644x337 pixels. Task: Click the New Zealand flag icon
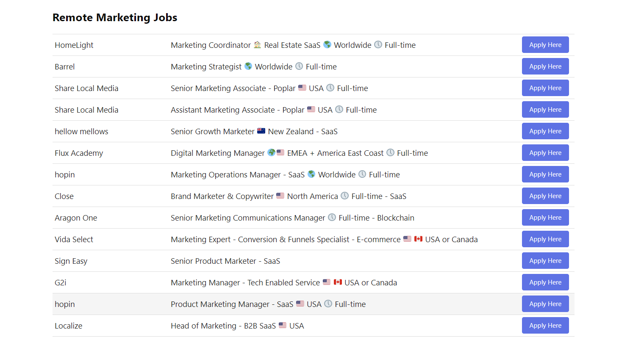click(261, 131)
